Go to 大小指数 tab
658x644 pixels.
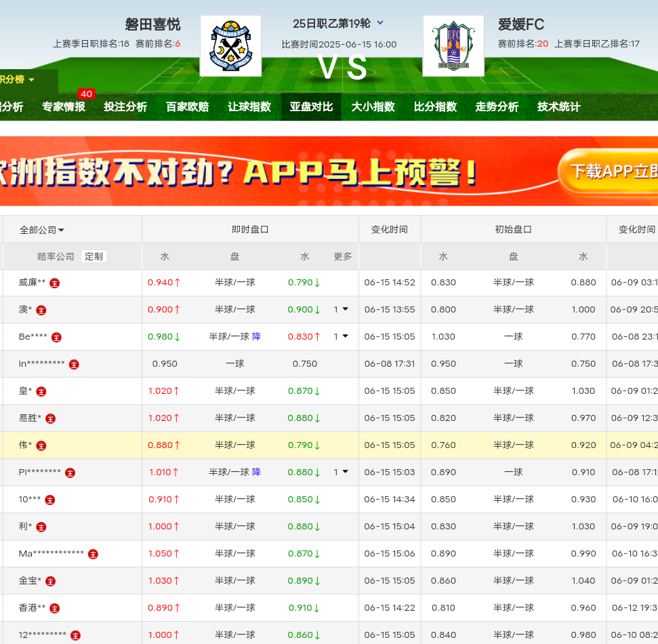click(x=373, y=106)
